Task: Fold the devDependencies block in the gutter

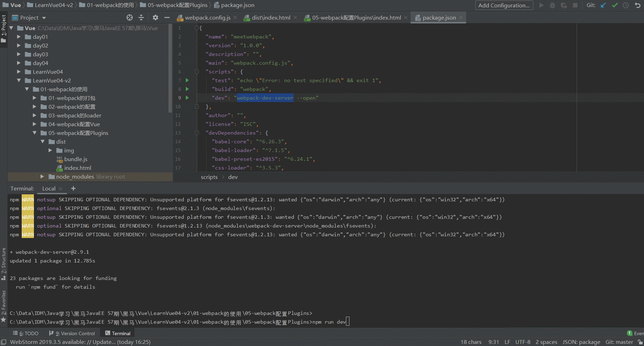Action: (197, 133)
